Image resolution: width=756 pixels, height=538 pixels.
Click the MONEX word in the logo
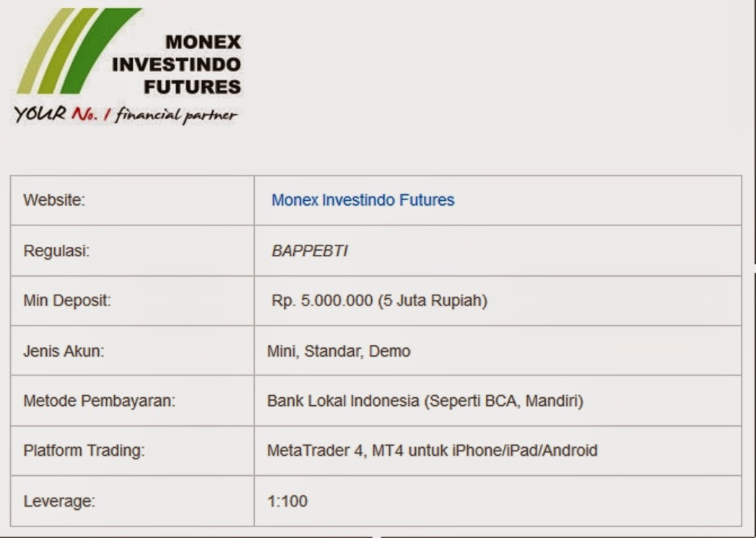click(x=203, y=42)
